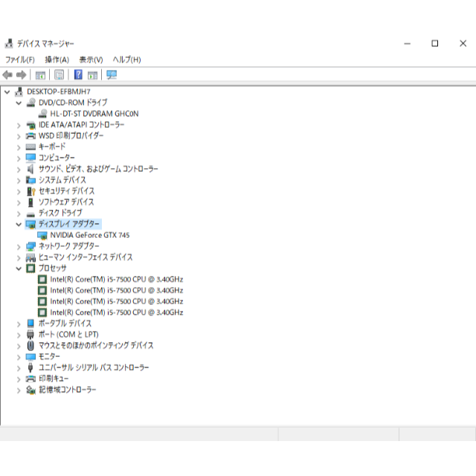Viewport: 476px width, 476px height.
Task: Expand the ネットワーク アダプター branch
Action: click(x=19, y=246)
